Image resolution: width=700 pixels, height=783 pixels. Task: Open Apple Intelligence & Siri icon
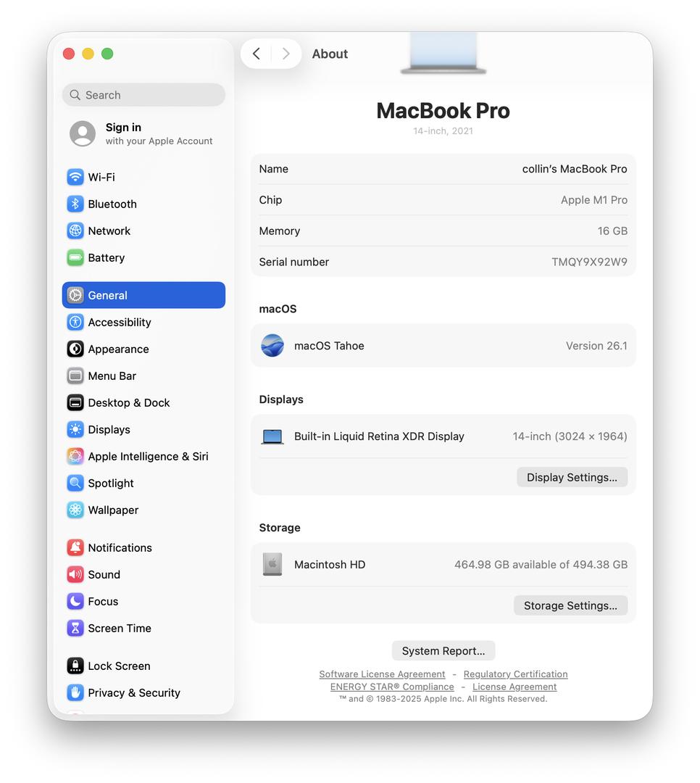point(75,456)
